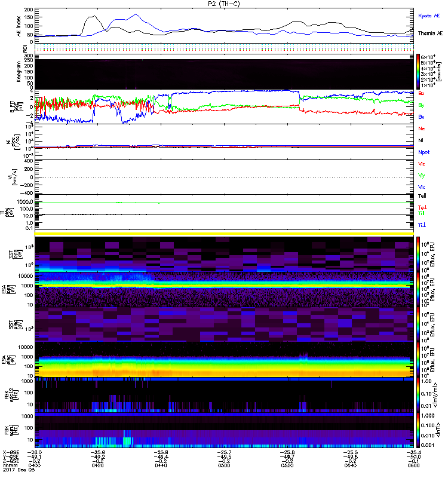Click the nT color bar of FBK panel
The height and width of the screenshot is (478, 448).
[x=418, y=430]
